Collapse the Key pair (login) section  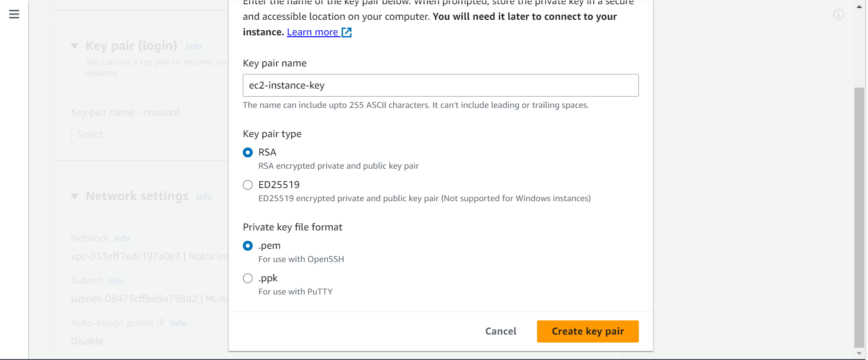coord(74,46)
